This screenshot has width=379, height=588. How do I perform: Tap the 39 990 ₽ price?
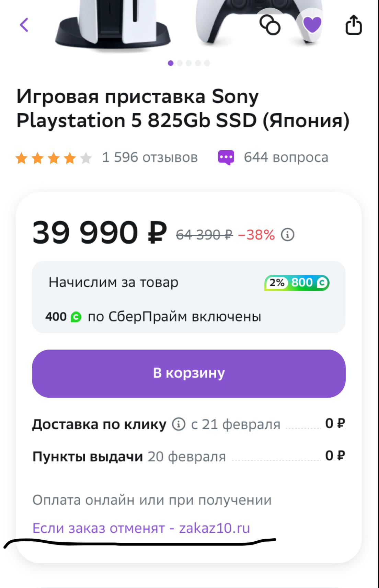click(100, 233)
